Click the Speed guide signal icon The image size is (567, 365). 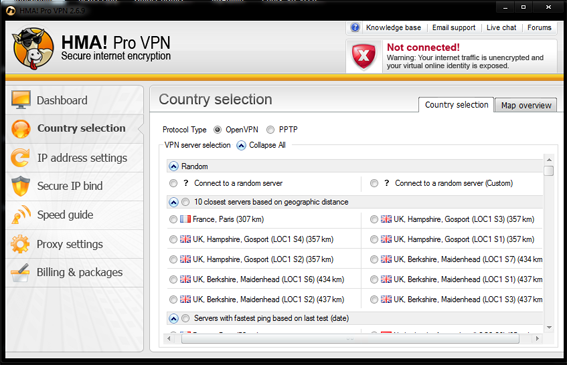click(21, 215)
